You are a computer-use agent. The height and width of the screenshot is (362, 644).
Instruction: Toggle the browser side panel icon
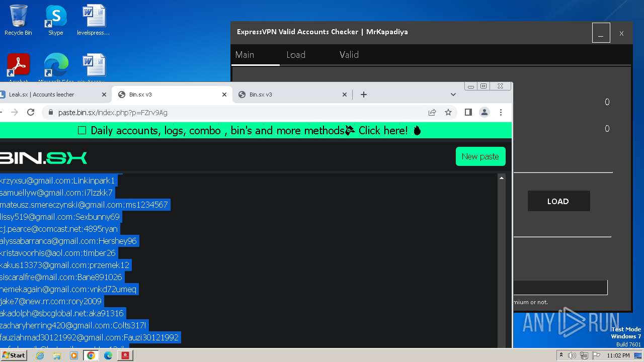(x=468, y=113)
